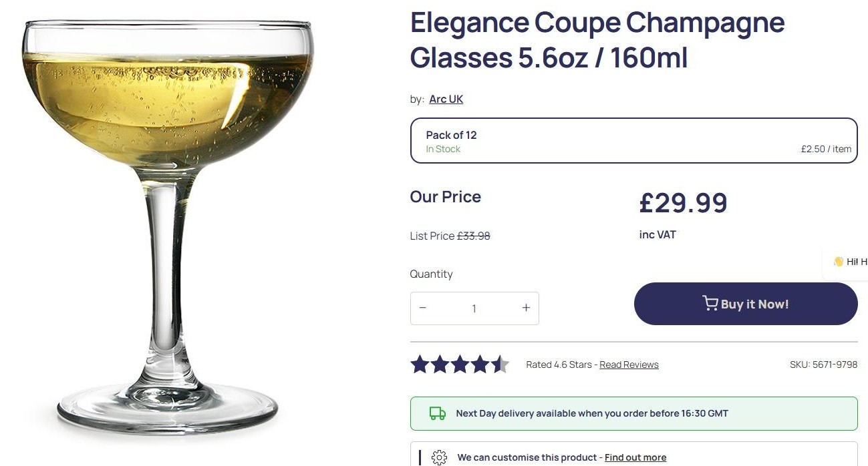868x466 pixels.
Task: Click the Next Day delivery banner text
Action: point(592,413)
